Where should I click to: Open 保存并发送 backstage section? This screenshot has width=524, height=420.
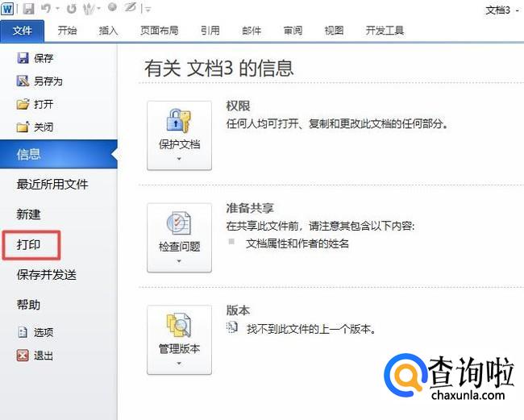[x=47, y=275]
